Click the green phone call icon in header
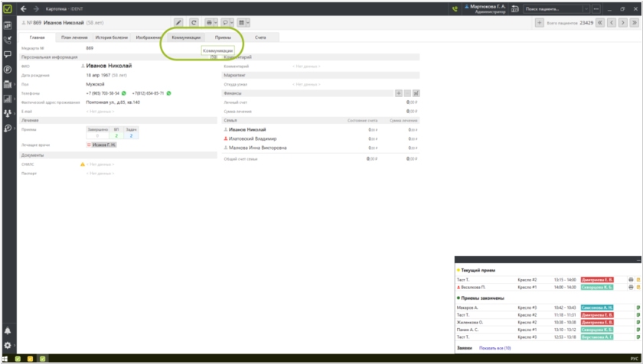Viewport: 643px width, 364px height. click(455, 8)
